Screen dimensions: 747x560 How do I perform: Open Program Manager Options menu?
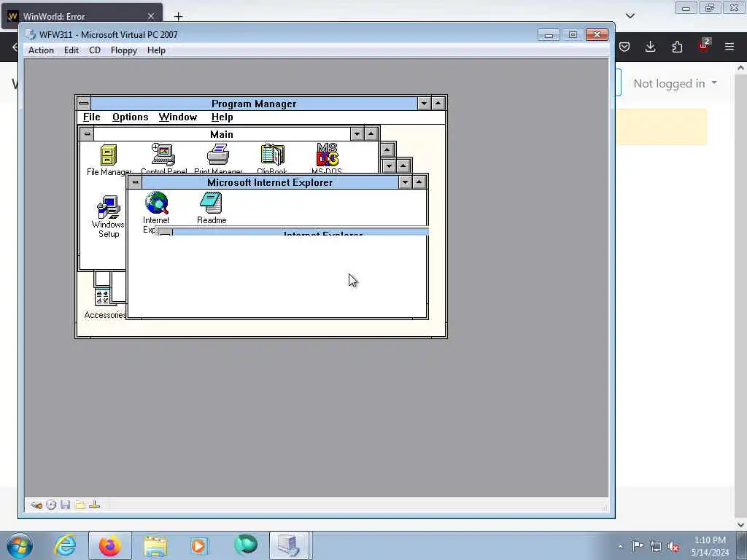(x=130, y=117)
